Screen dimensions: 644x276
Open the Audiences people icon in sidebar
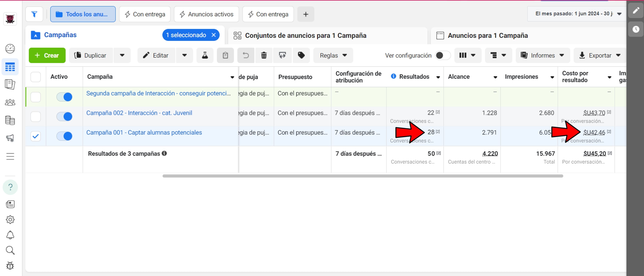(x=10, y=102)
